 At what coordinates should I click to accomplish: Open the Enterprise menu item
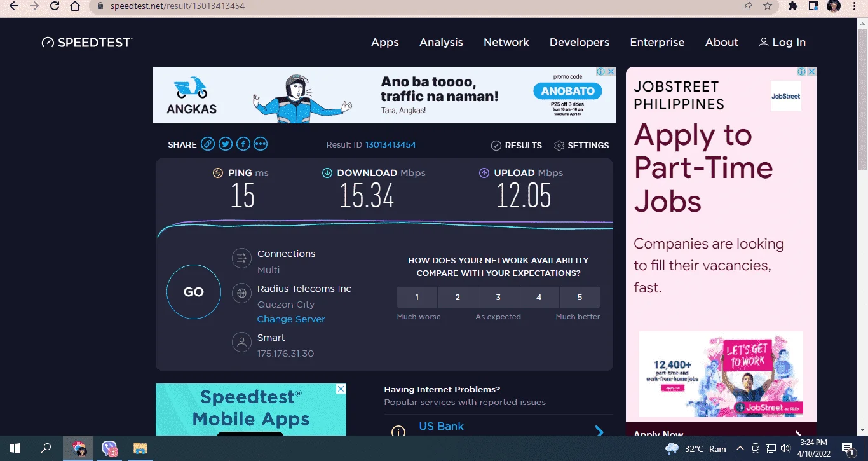click(657, 43)
